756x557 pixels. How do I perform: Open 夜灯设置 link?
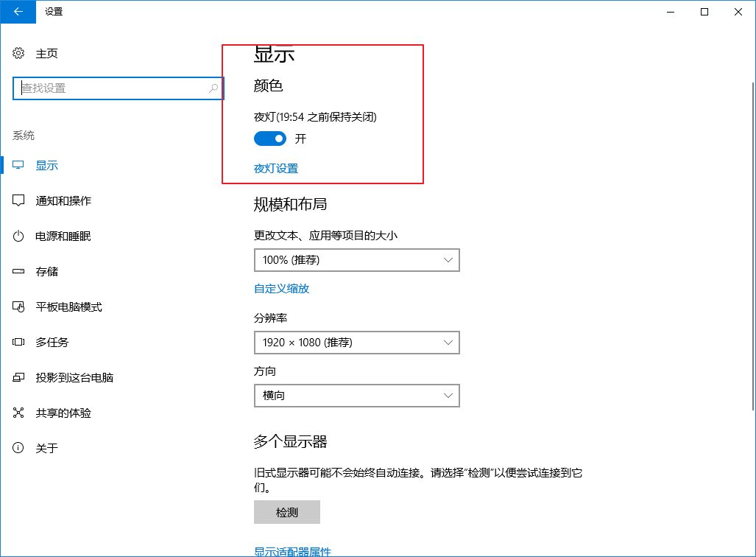276,169
